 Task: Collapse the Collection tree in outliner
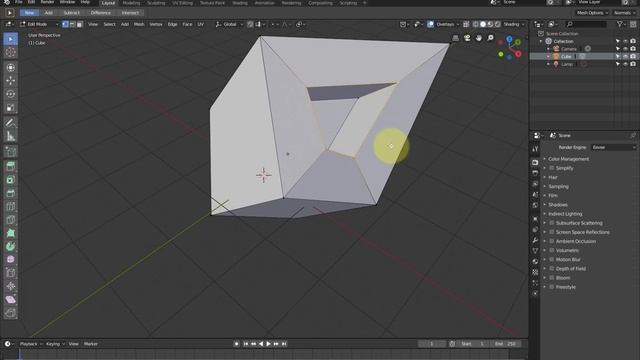(x=541, y=41)
